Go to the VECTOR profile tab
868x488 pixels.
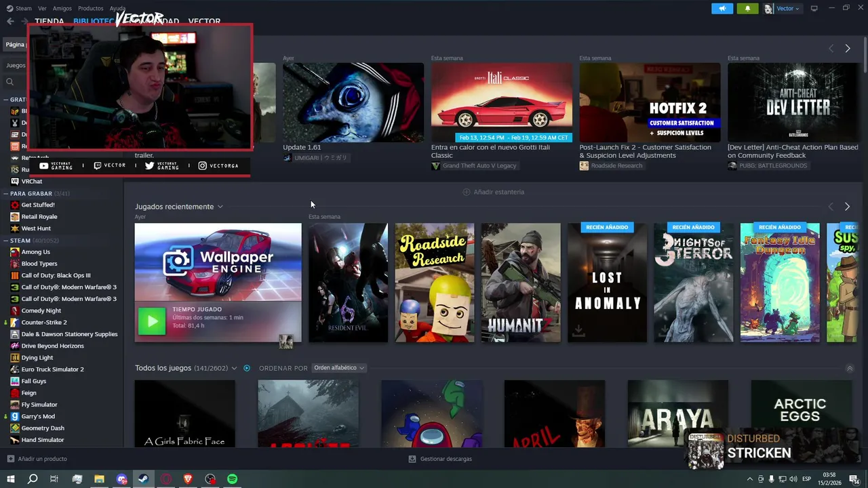pyautogui.click(x=204, y=21)
